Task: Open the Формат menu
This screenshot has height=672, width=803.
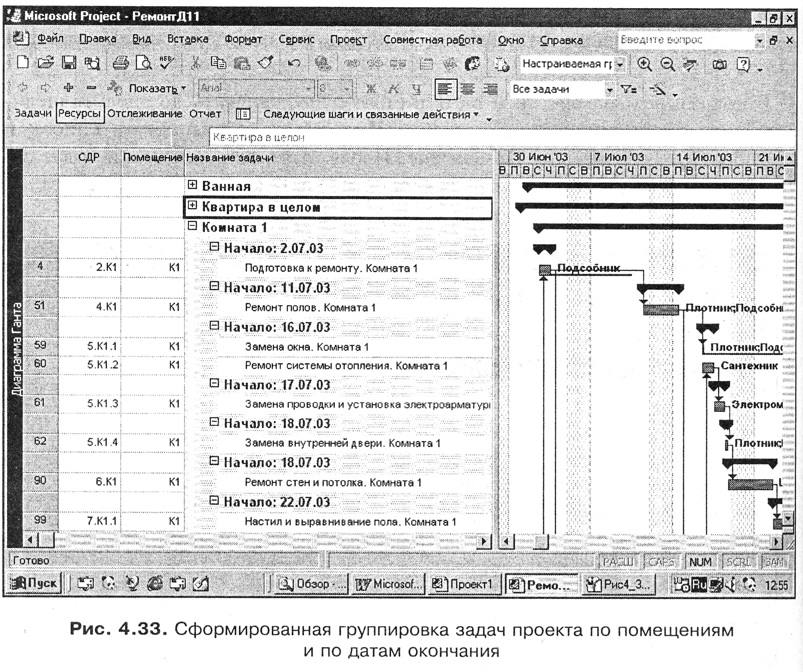Action: pyautogui.click(x=243, y=39)
